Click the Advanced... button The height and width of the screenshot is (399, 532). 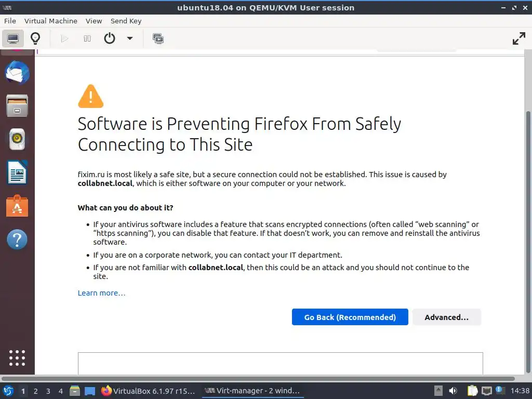[446, 317]
